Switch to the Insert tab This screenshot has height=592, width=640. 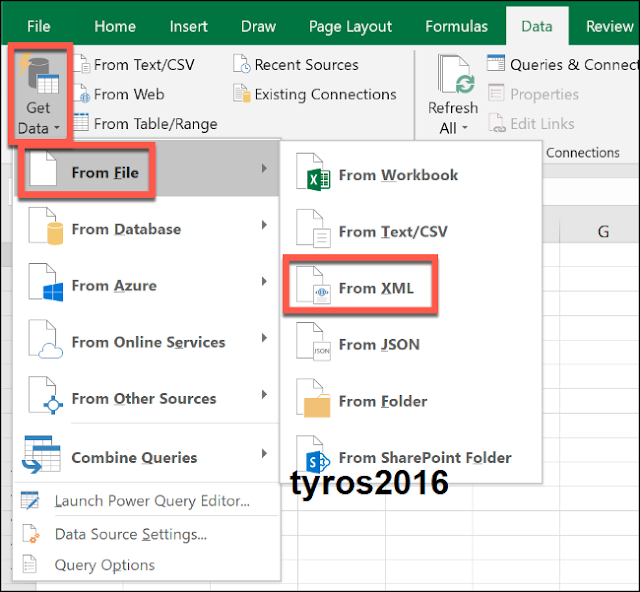[x=189, y=27]
